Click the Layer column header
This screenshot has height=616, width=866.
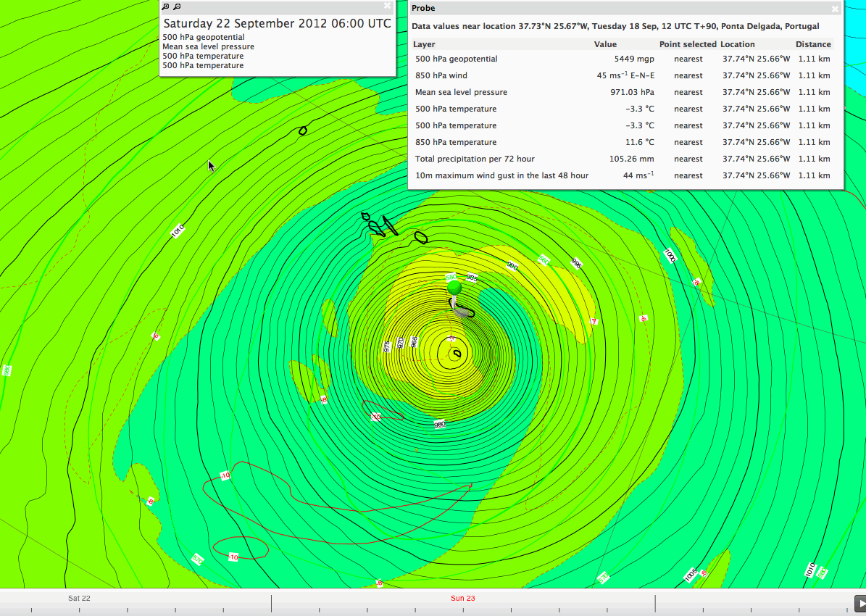[424, 44]
